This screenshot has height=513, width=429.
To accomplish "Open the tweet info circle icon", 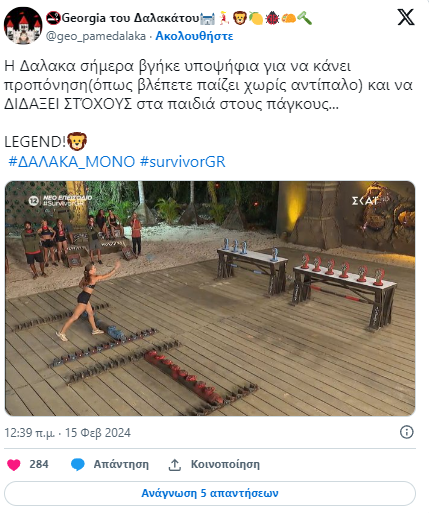I will (x=406, y=432).
